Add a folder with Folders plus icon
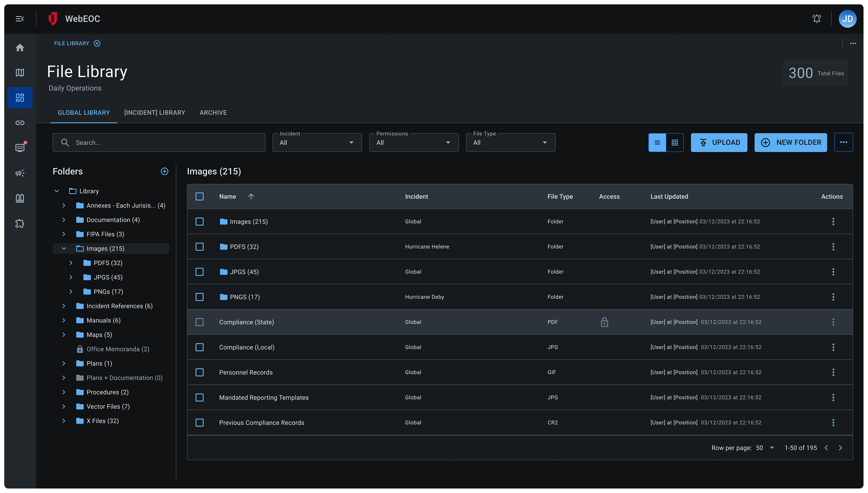The image size is (868, 493). (165, 171)
